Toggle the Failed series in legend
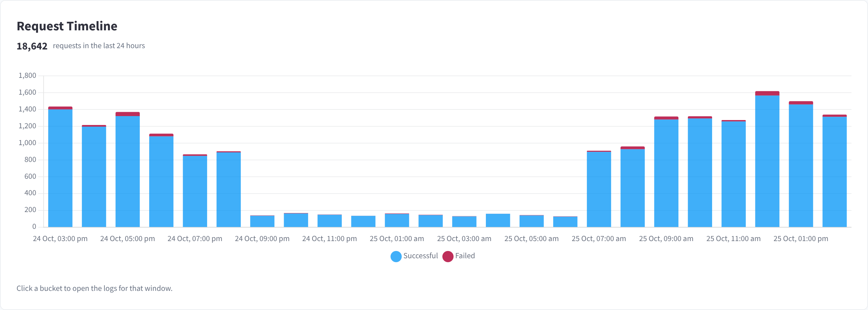The width and height of the screenshot is (868, 310). pyautogui.click(x=458, y=256)
